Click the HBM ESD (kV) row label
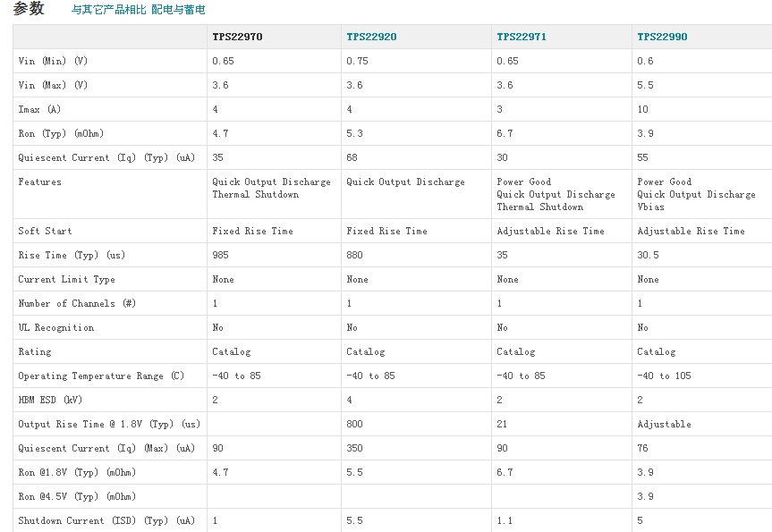Viewport: 772px width, 532px height. [50, 400]
